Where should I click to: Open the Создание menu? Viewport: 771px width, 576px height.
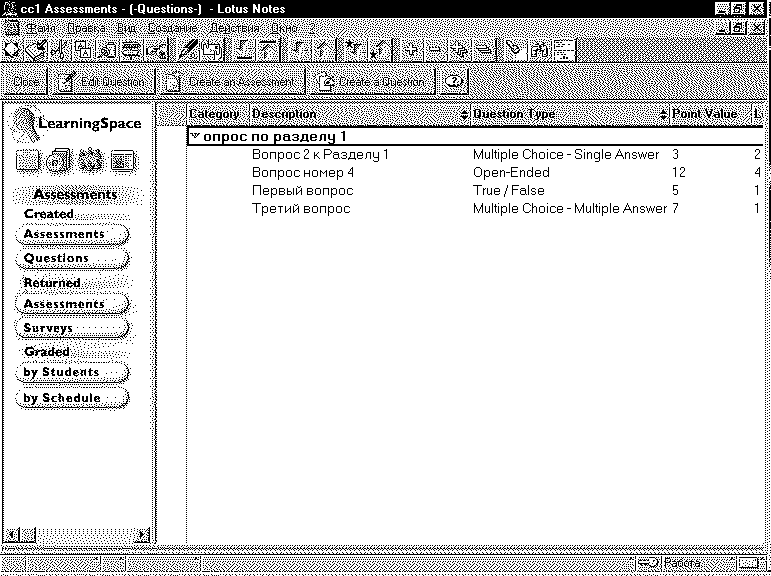tap(172, 28)
